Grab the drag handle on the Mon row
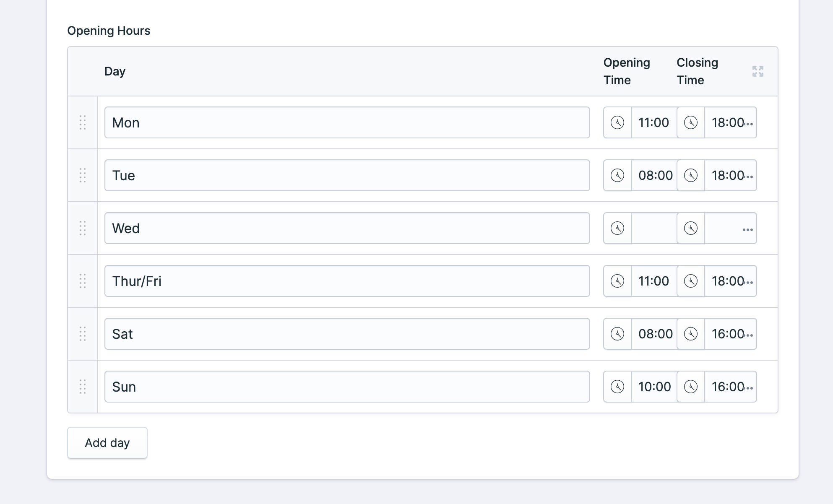833x504 pixels. tap(83, 122)
